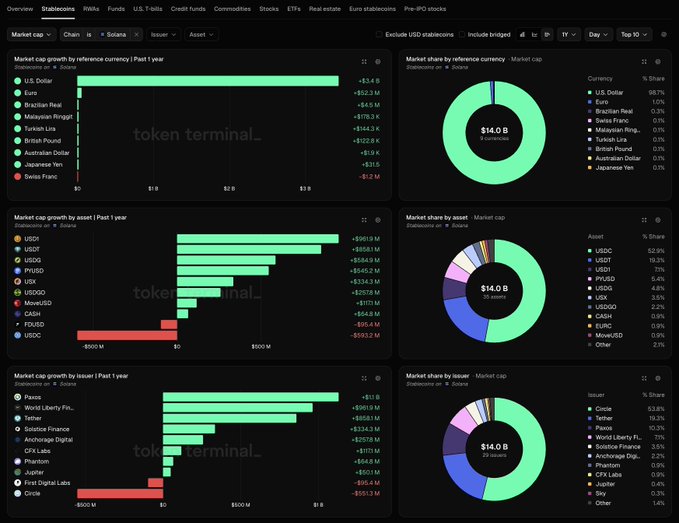Switch to the Euro stablecoins tab

(372, 9)
